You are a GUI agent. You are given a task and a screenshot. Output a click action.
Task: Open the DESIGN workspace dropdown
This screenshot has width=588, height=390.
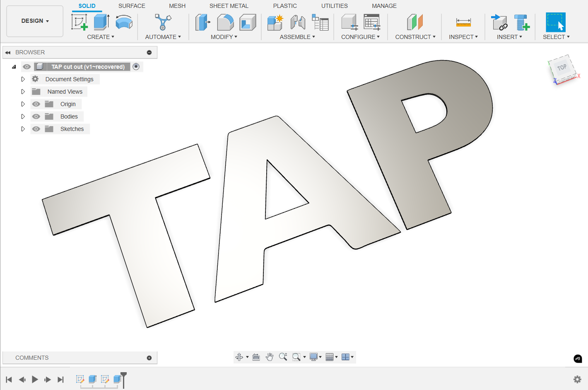point(35,21)
